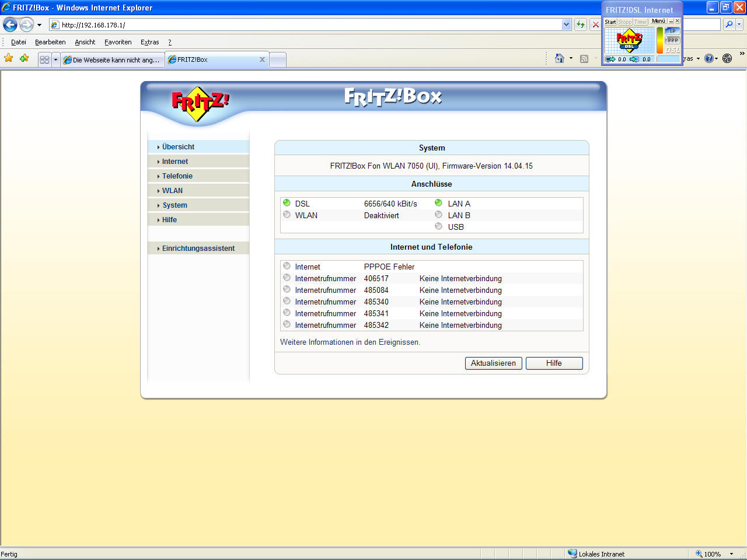Screen dimensions: 747x560
Task: Click Stopp in FRITZ!DSL Internet widget
Action: click(625, 22)
